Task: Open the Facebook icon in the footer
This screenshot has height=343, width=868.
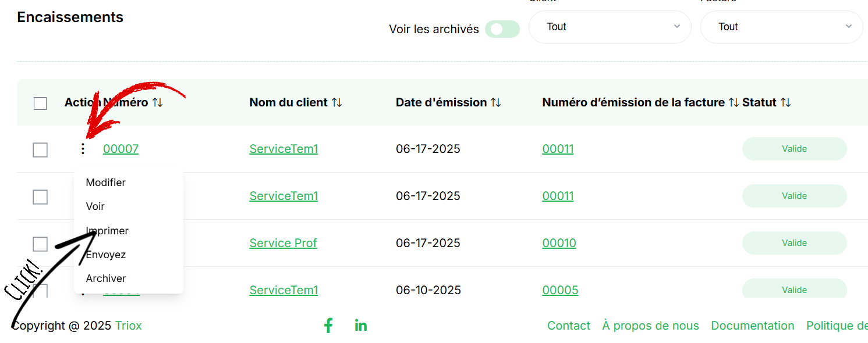Action: (x=328, y=326)
